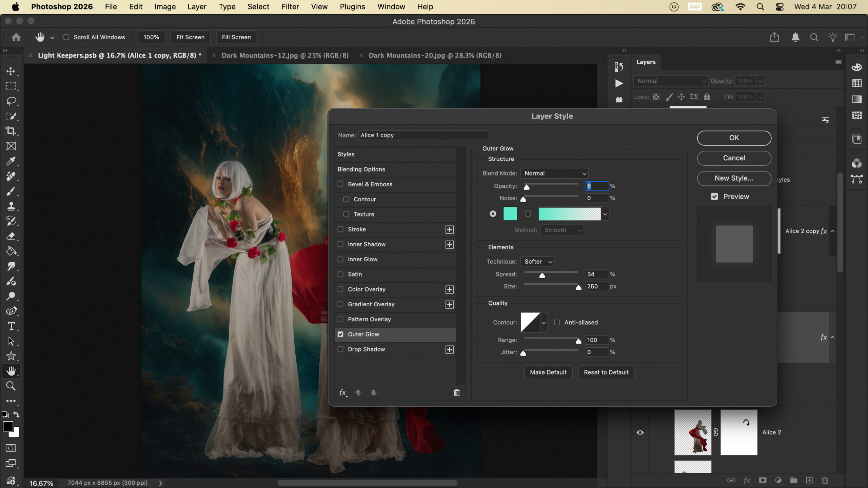Select the Zoom tool in toolbar
Viewport: 868px width, 488px height.
[11, 386]
